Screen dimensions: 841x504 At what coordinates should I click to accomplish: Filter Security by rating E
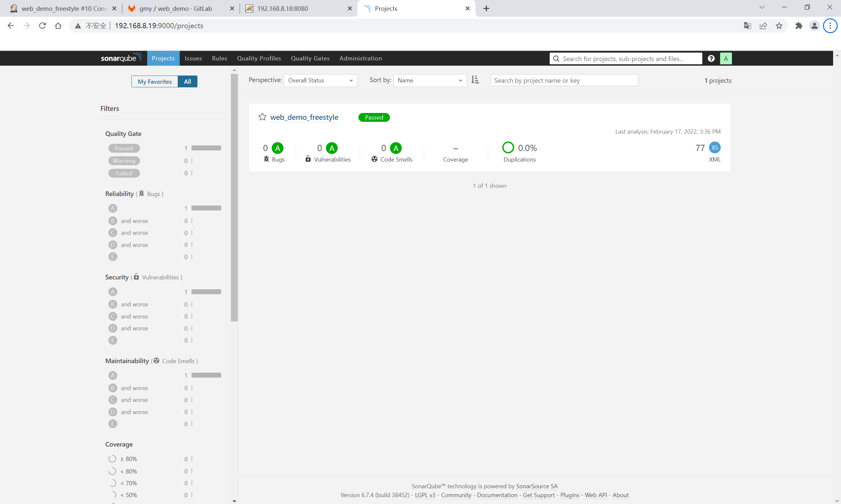[x=113, y=340]
